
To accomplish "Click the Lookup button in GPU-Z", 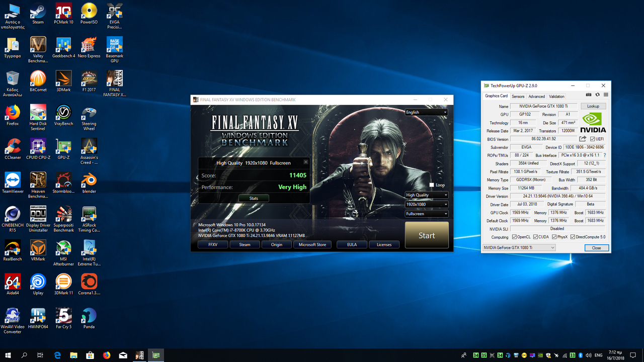I will pos(593,106).
